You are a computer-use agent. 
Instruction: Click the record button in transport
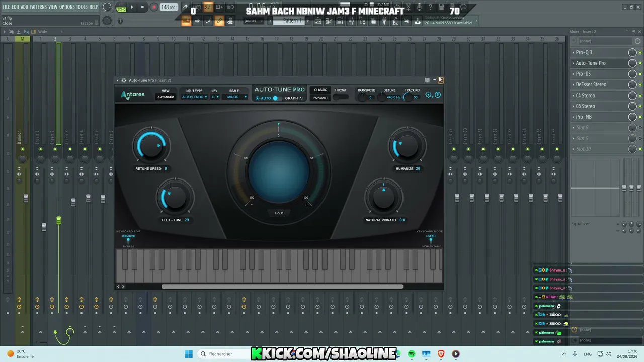154,7
